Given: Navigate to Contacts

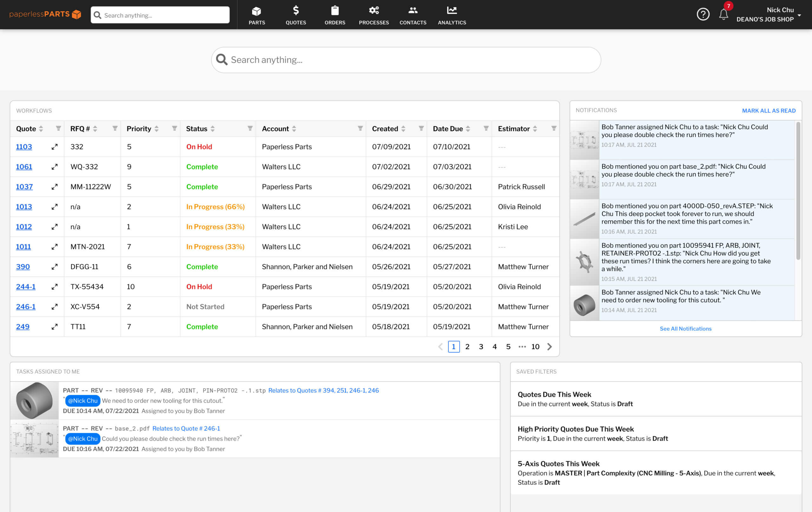Looking at the screenshot, I should [x=413, y=15].
